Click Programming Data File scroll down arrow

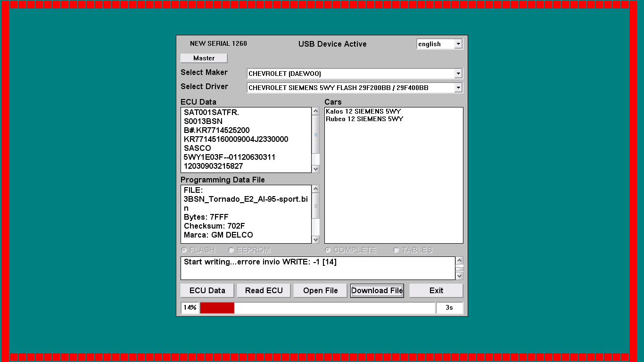(x=316, y=239)
